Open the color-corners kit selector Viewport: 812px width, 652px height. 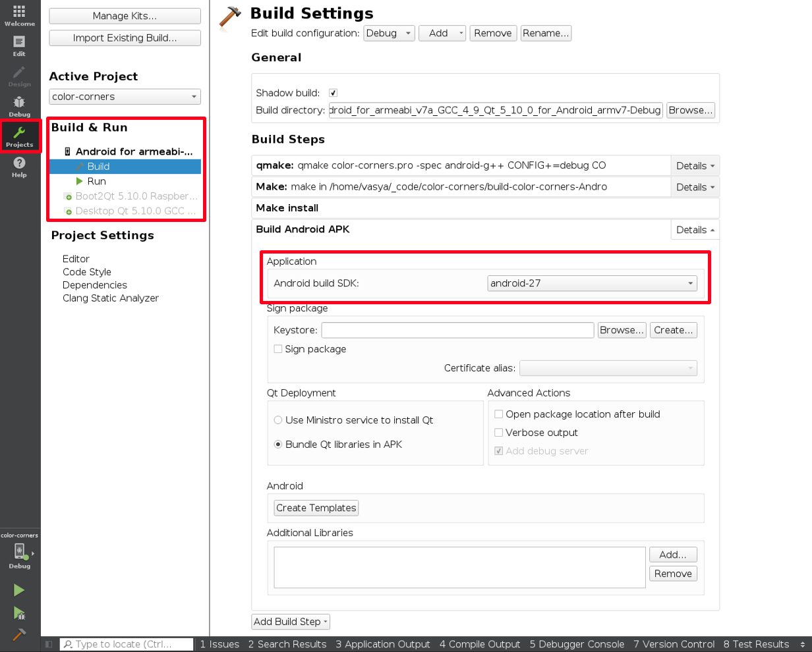[x=20, y=550]
